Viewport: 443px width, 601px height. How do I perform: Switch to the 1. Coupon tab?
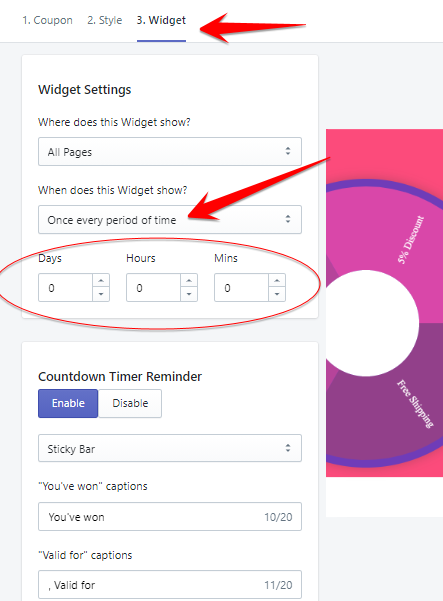tap(47, 20)
